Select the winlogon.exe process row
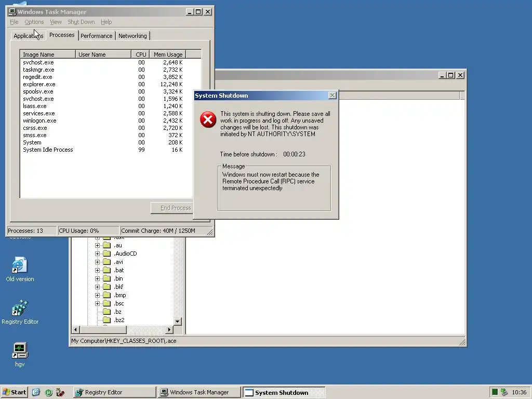The height and width of the screenshot is (399, 532). tap(107, 121)
